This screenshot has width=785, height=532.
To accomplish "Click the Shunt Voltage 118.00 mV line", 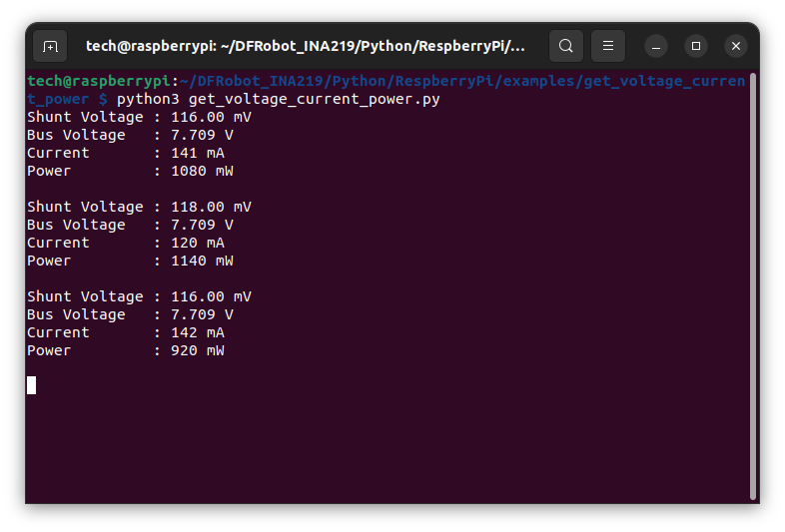I will pos(139,207).
